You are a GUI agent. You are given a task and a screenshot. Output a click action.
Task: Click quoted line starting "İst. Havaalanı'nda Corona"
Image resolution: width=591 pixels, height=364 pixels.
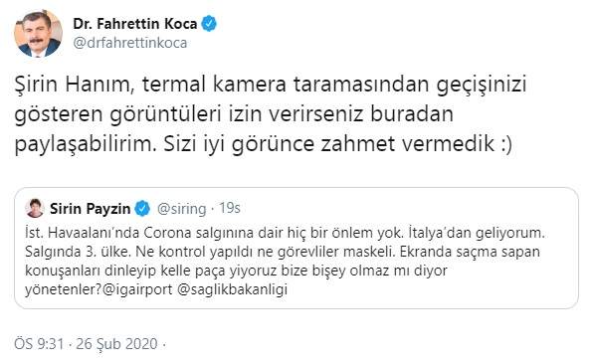click(x=285, y=233)
